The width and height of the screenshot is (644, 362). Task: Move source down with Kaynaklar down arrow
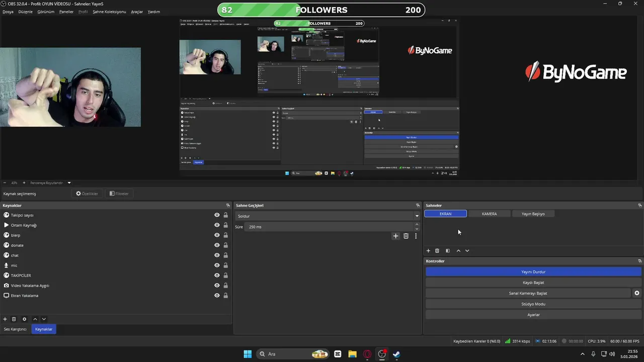click(x=44, y=319)
